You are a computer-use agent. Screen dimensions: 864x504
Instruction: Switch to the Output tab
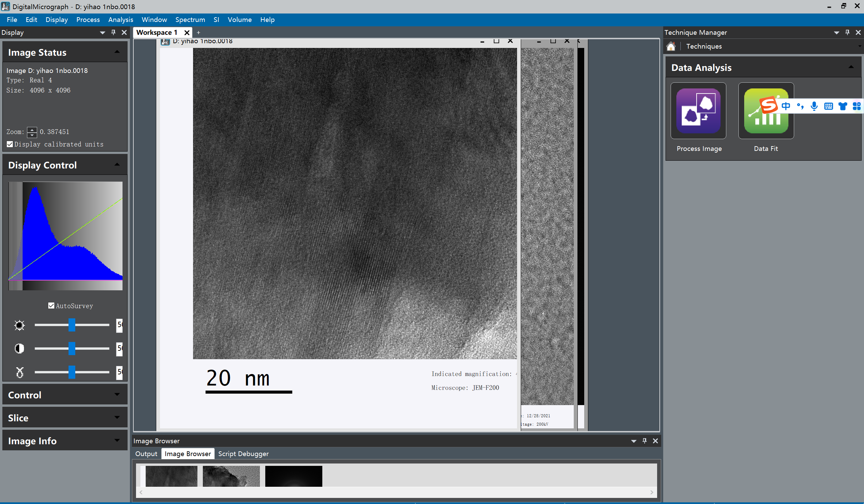click(x=146, y=454)
